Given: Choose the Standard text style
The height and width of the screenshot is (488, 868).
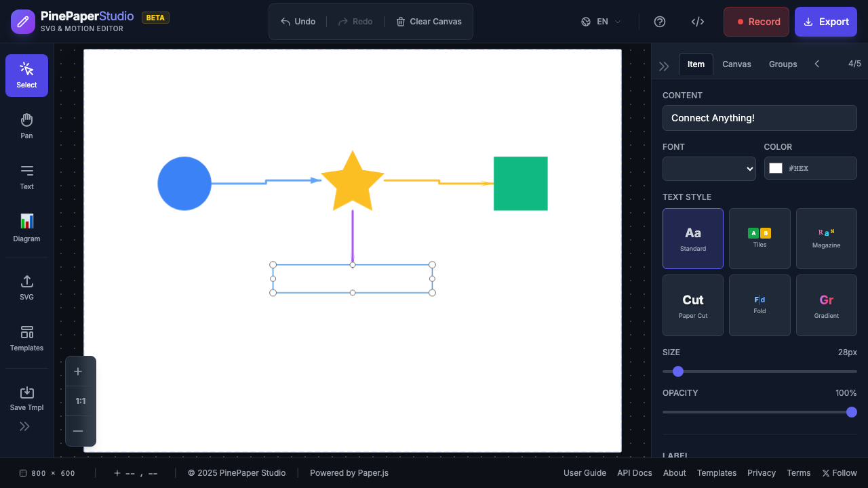Looking at the screenshot, I should (692, 239).
